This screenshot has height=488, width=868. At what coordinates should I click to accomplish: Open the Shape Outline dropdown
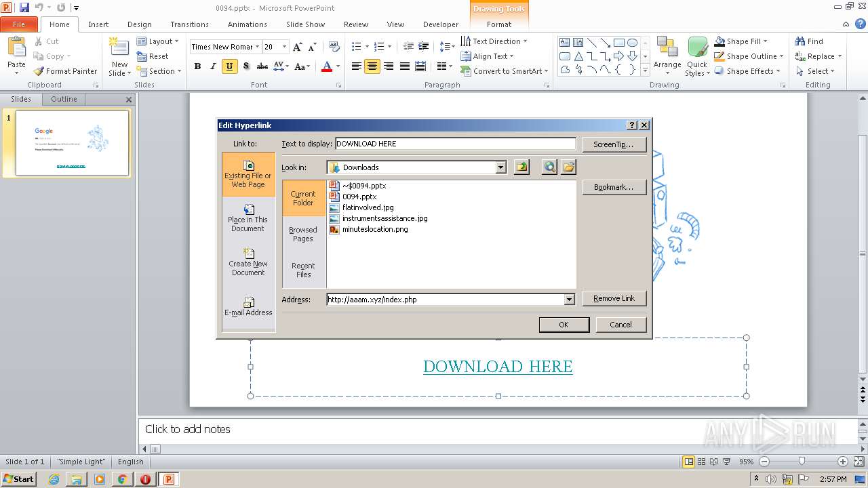coord(749,56)
